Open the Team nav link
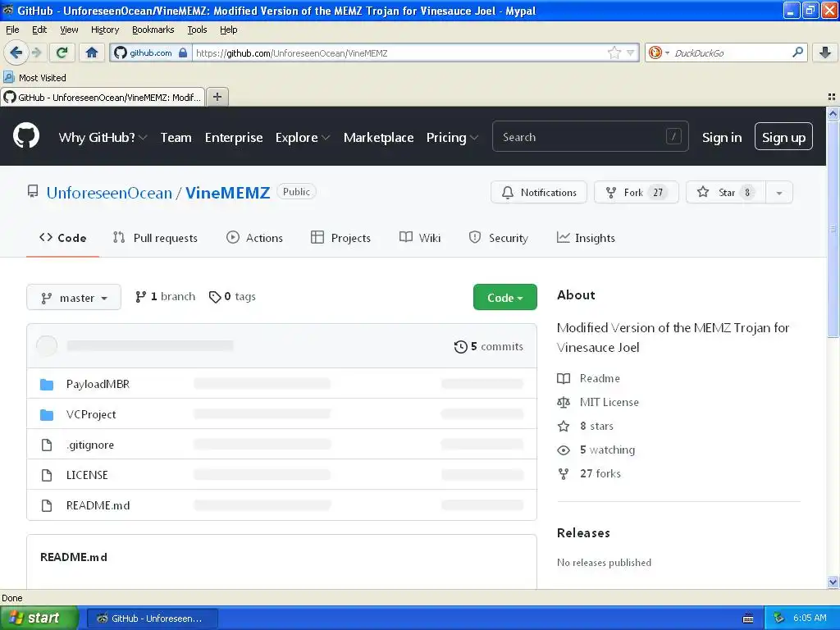 coord(176,138)
